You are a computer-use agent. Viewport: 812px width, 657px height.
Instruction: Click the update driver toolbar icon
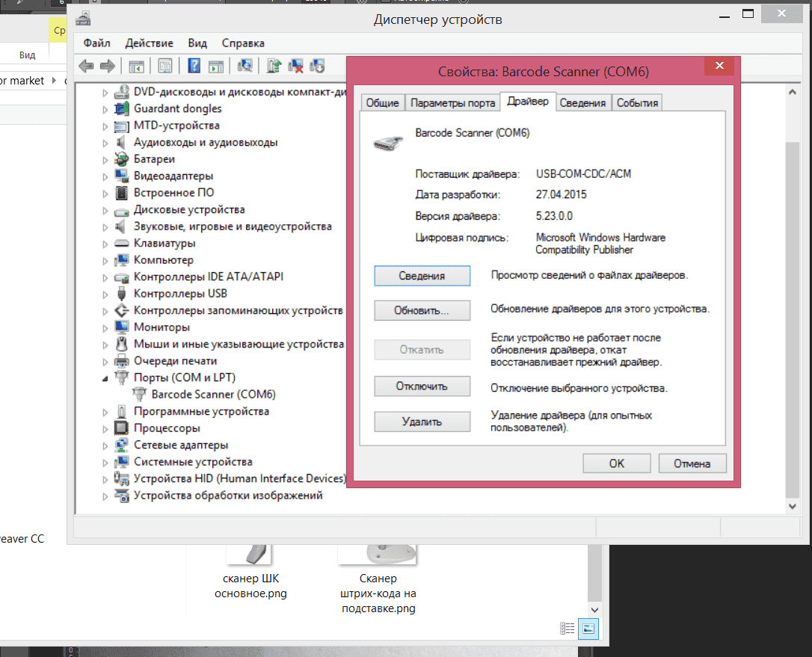tap(274, 66)
